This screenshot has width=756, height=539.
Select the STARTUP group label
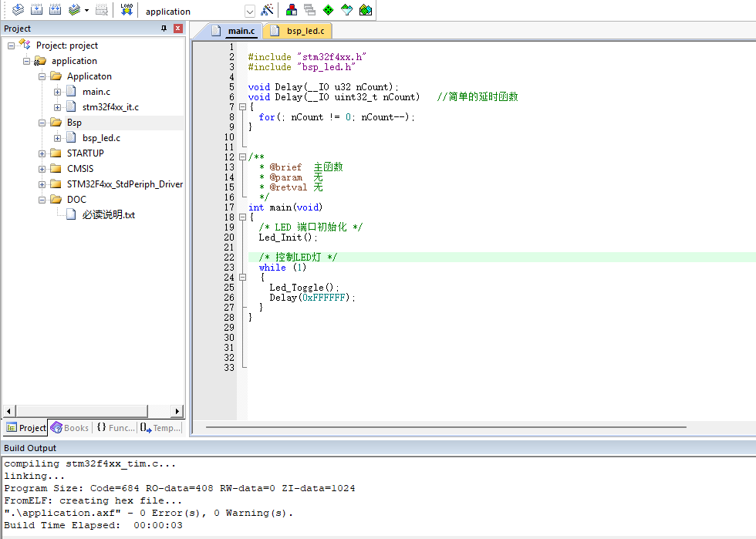[x=86, y=153]
